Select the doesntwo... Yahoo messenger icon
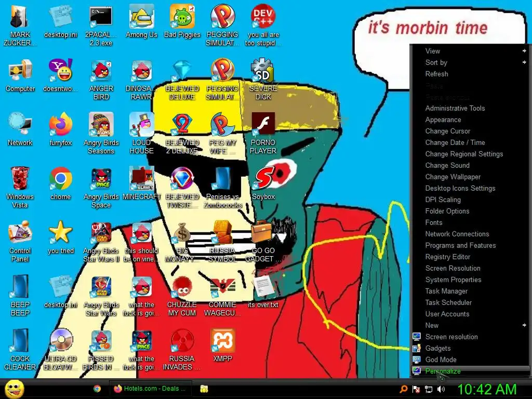The height and width of the screenshot is (399, 532). coord(61,76)
